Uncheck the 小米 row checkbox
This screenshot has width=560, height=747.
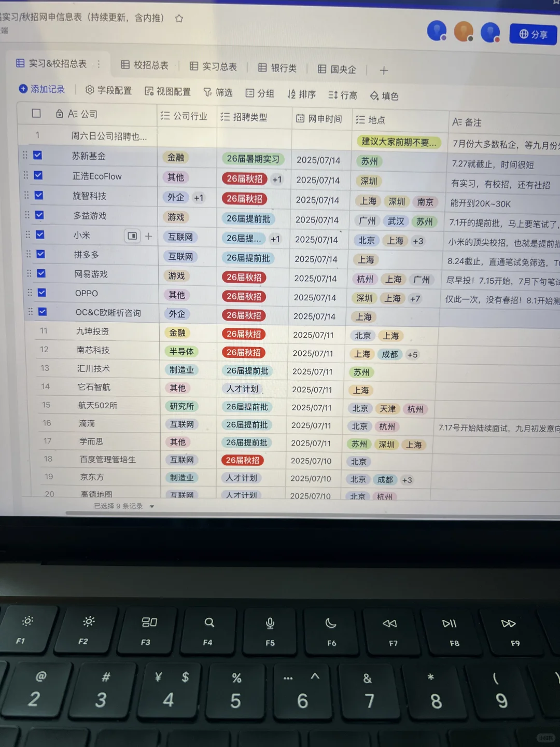coord(40,234)
